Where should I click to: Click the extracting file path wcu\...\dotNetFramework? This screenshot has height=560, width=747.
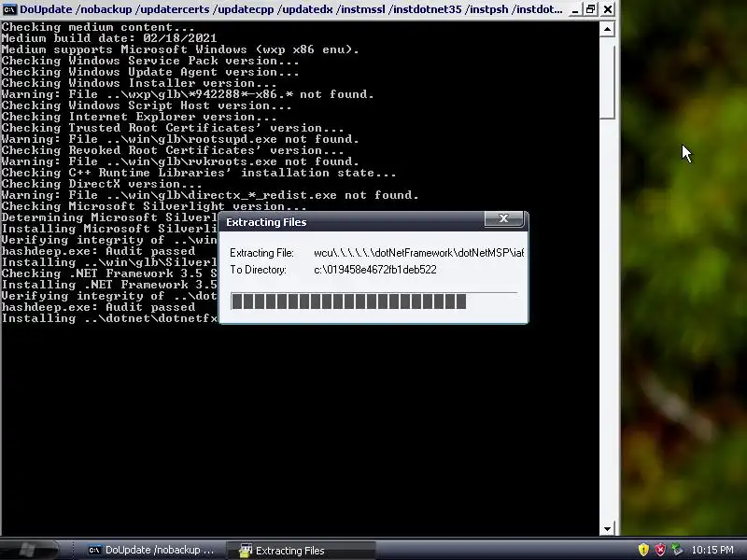click(x=418, y=253)
